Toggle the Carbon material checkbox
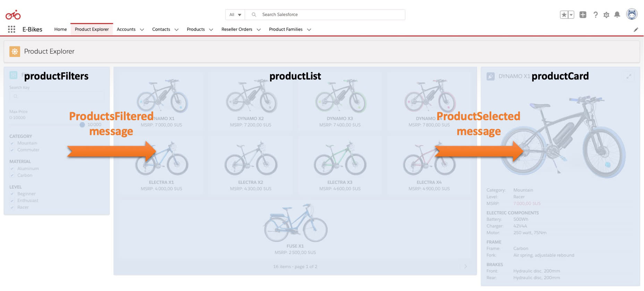The image size is (644, 291). (12, 175)
